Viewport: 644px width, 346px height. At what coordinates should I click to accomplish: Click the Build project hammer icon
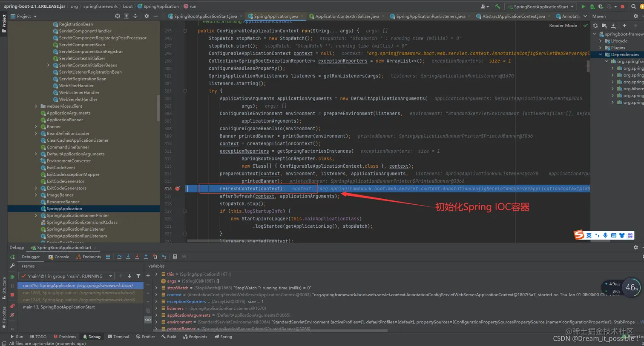click(497, 6)
